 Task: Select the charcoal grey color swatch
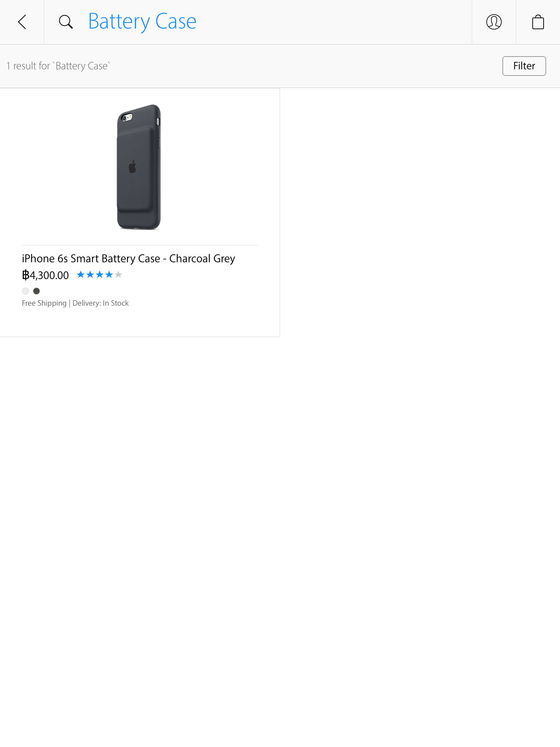pos(36,291)
